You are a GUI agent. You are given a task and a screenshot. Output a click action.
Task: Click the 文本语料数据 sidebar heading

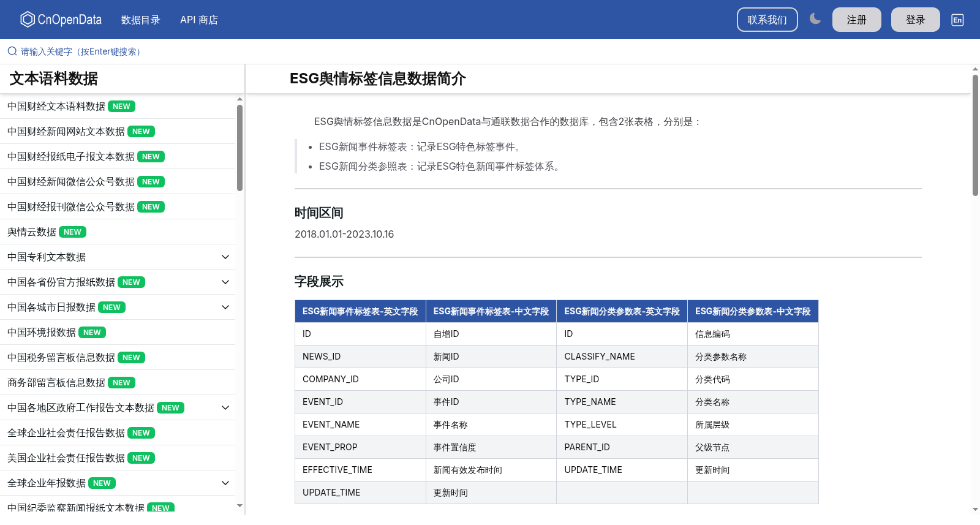pos(54,78)
